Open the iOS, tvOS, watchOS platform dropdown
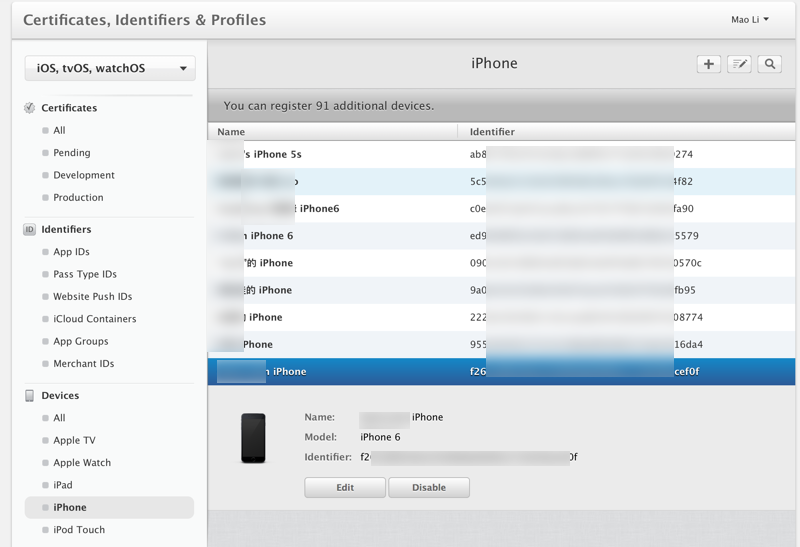 pyautogui.click(x=110, y=68)
